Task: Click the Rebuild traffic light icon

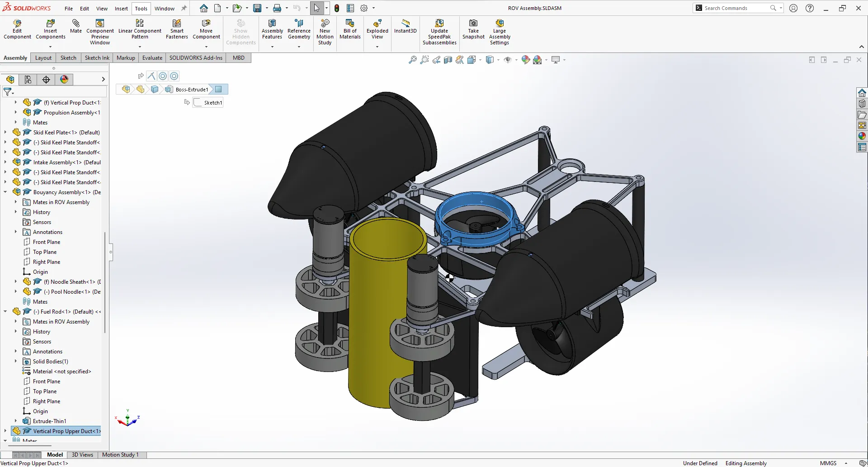Action: [337, 8]
